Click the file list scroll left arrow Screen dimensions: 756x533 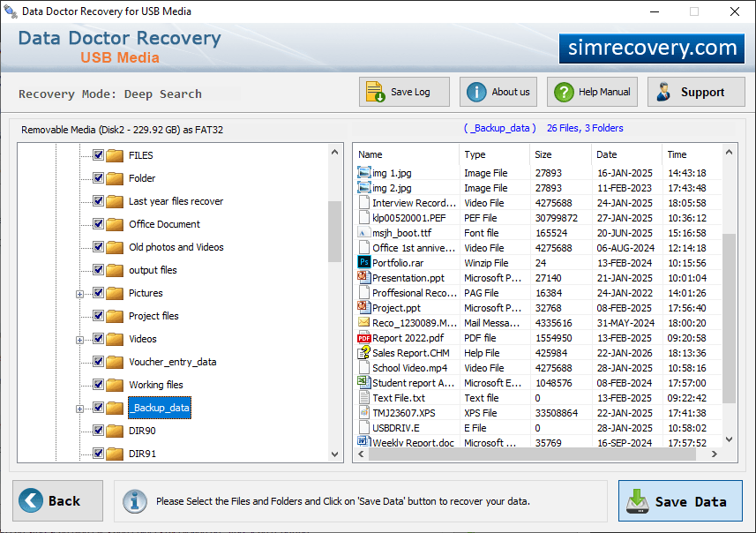click(x=361, y=454)
